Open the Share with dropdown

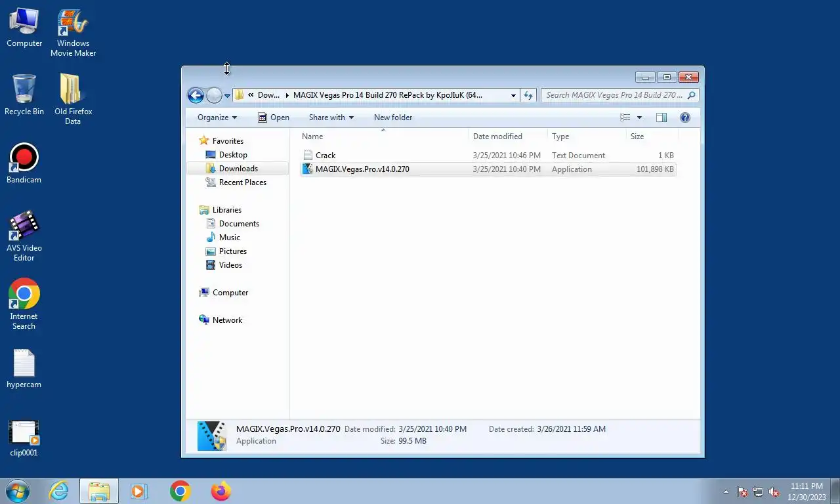tap(331, 117)
